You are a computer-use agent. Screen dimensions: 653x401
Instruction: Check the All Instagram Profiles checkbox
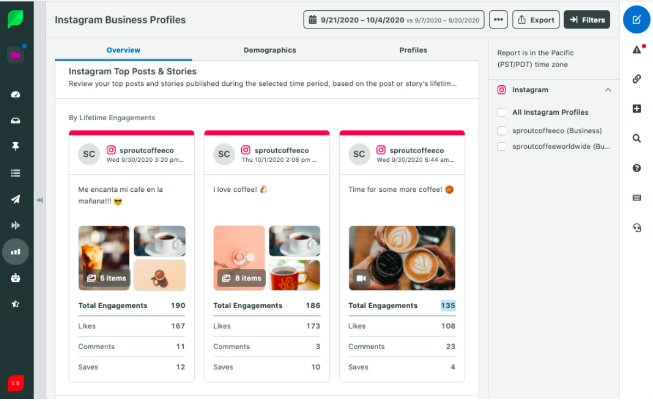[502, 112]
